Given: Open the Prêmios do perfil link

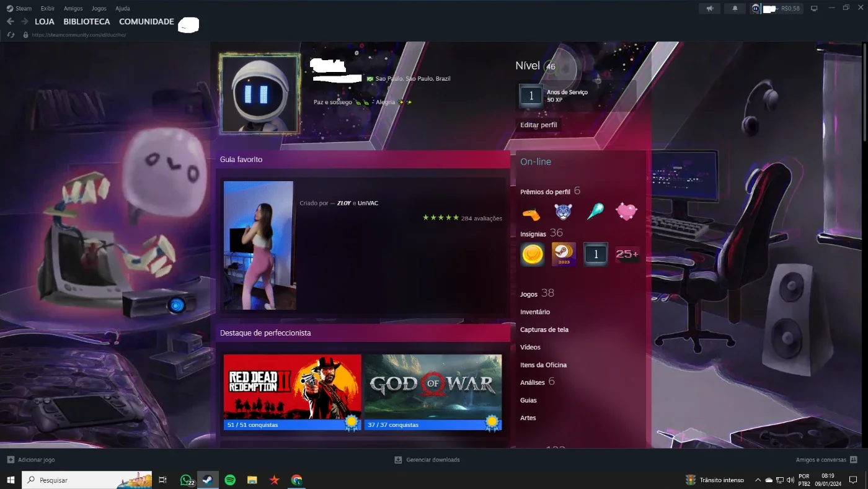Looking at the screenshot, I should coord(545,192).
